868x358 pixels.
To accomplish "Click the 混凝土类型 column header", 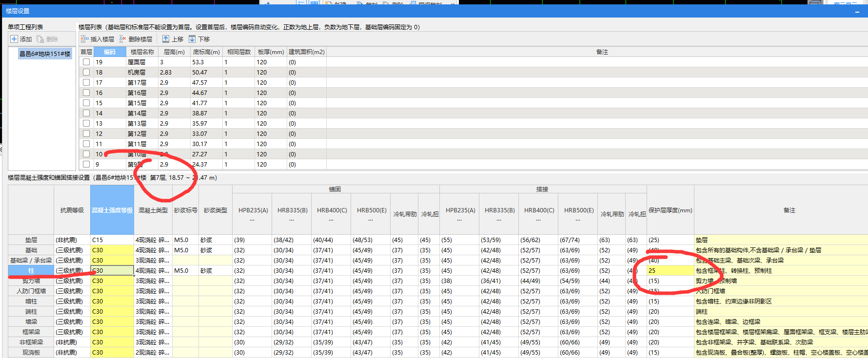I will coord(153,210).
